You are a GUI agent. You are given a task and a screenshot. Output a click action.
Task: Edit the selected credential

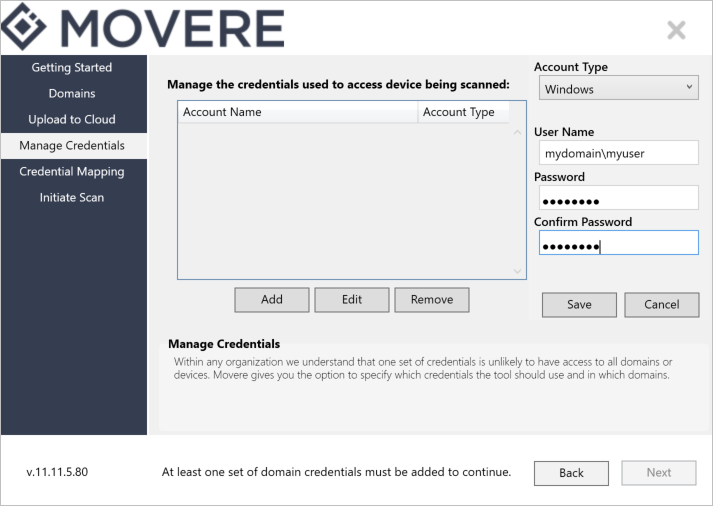[x=352, y=300]
